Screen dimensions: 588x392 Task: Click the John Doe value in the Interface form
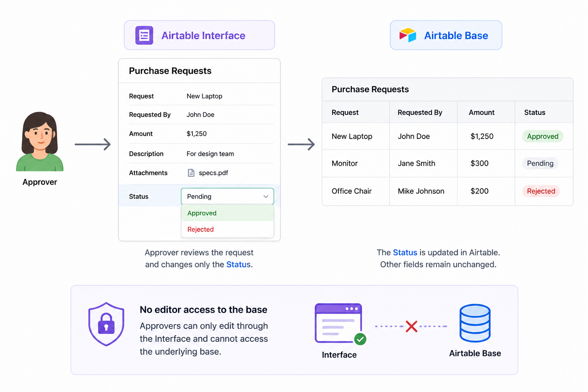click(x=200, y=115)
